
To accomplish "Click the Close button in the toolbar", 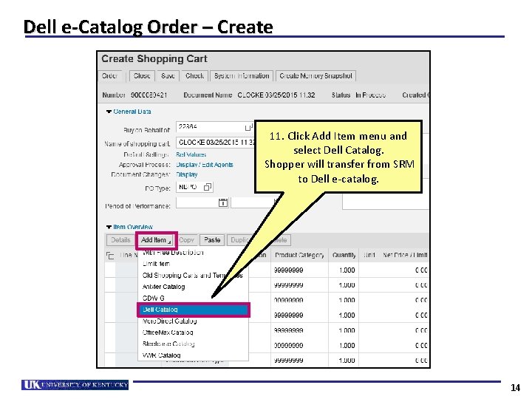I will [142, 76].
